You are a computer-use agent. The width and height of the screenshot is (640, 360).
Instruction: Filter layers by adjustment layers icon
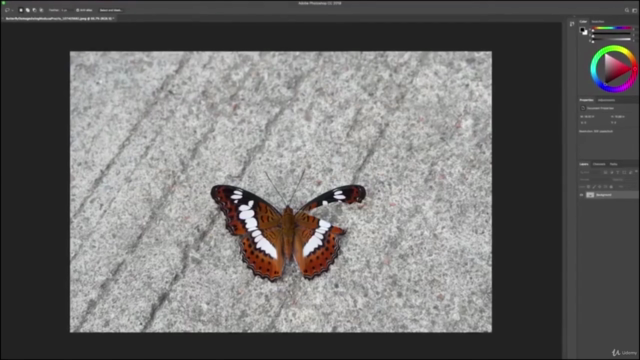612,172
